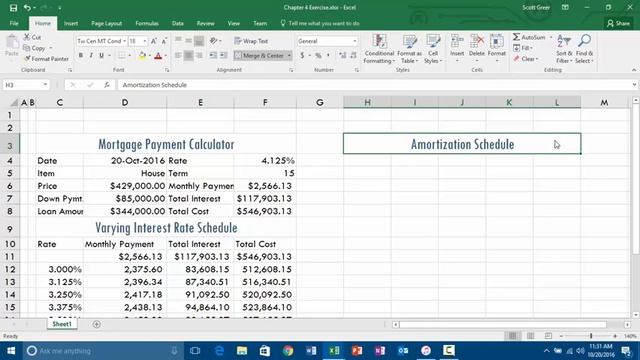Open the Merge & Center dropdown arrow
This screenshot has height=360, width=640.
tap(289, 56)
